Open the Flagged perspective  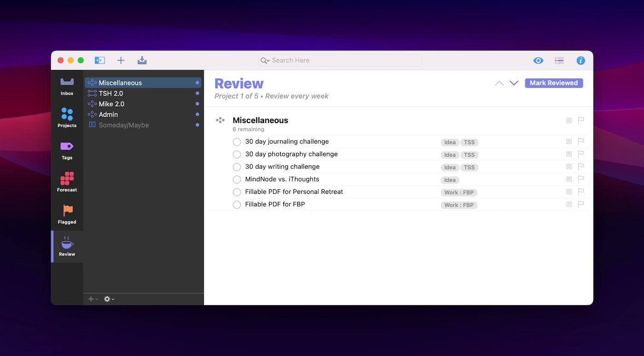point(67,215)
